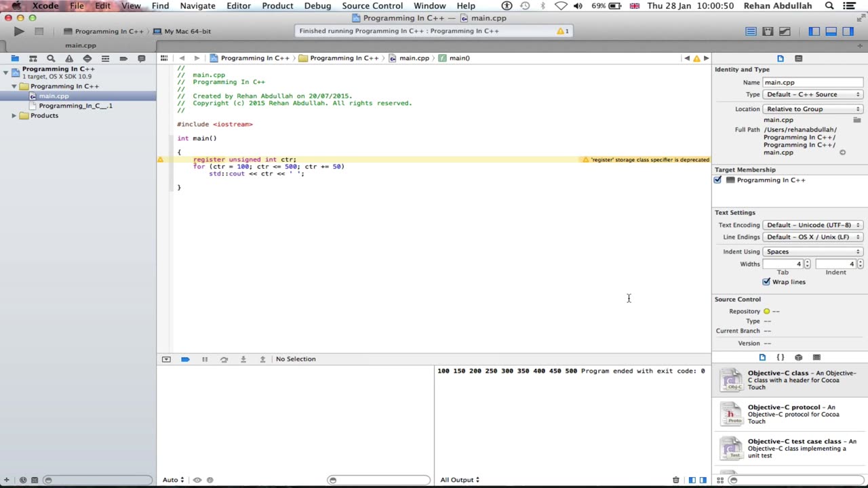Open the file Type dropdown
868x488 pixels.
pyautogui.click(x=812, y=95)
